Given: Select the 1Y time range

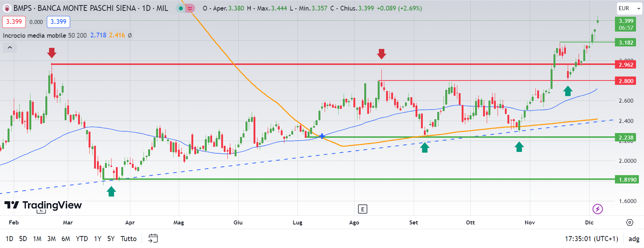Looking at the screenshot, I should (x=97, y=239).
